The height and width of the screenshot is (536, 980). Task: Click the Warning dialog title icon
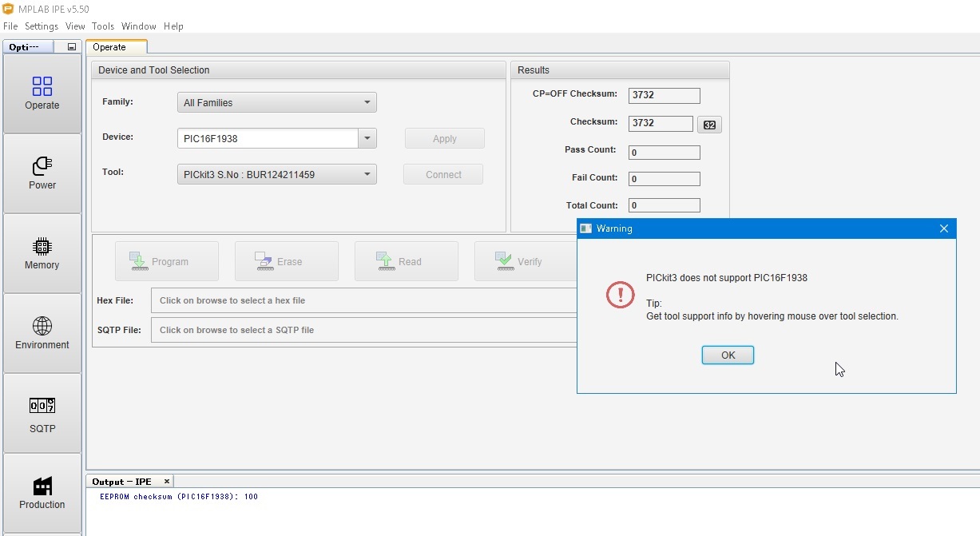click(586, 228)
